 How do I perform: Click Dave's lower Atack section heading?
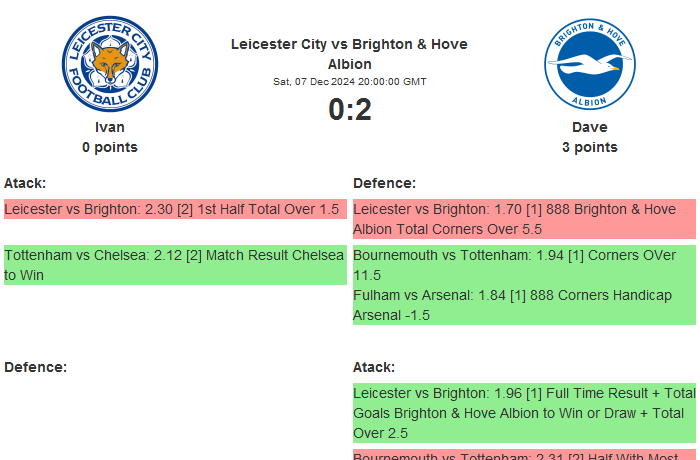point(374,367)
